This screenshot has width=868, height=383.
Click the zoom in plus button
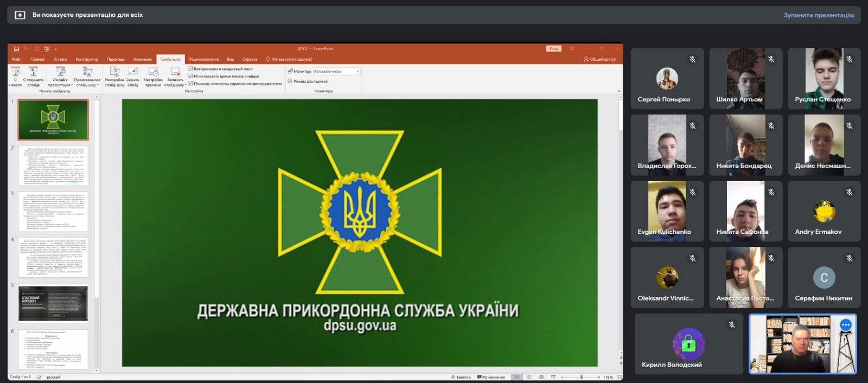tap(599, 377)
